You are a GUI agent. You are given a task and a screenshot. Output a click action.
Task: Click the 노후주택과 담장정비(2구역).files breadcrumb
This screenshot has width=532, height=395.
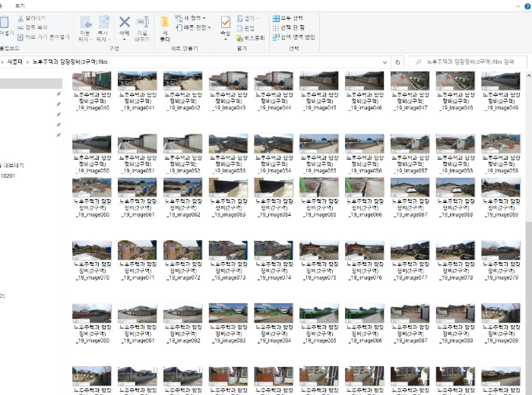click(70, 62)
